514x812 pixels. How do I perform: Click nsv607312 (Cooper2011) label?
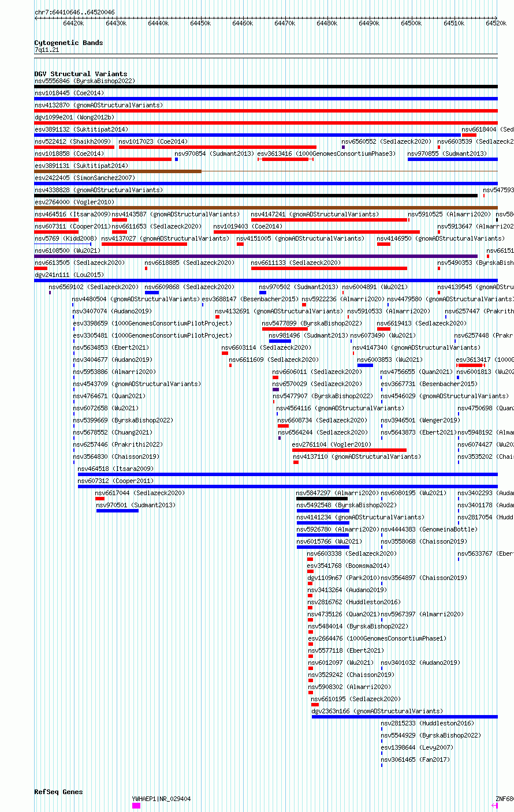(116, 481)
